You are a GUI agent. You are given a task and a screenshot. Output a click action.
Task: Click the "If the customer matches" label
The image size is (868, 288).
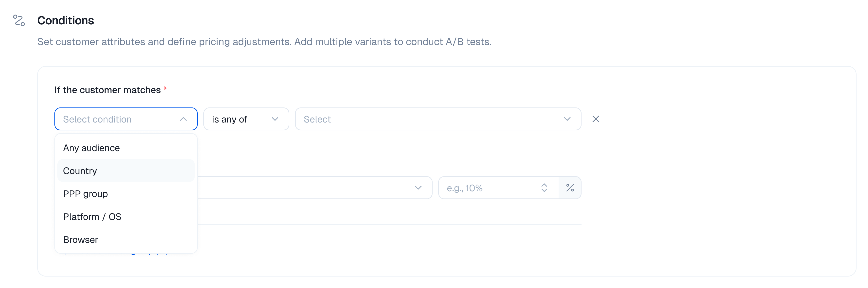pos(107,90)
